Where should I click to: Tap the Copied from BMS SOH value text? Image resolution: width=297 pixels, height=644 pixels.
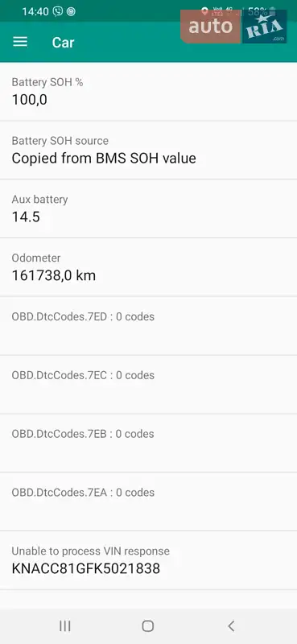104,158
